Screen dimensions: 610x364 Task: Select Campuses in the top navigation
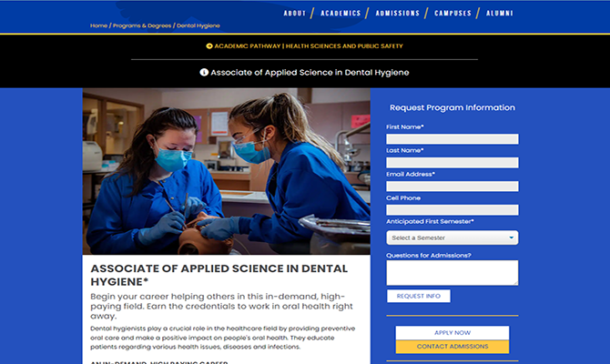point(452,14)
